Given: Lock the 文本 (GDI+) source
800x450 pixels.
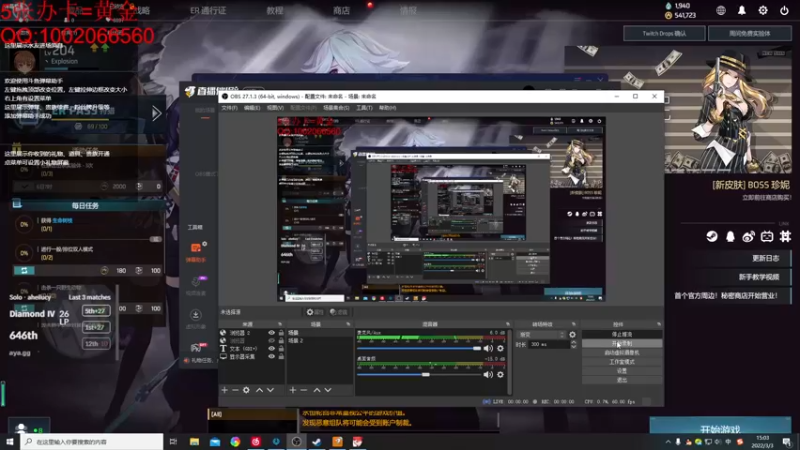Looking at the screenshot, I should pyautogui.click(x=281, y=348).
